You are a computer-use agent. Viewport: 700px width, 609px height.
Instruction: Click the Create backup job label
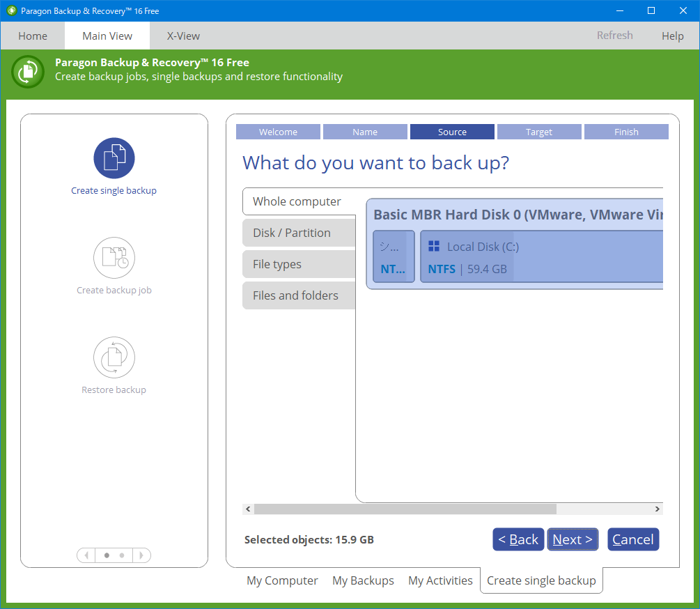click(x=114, y=290)
